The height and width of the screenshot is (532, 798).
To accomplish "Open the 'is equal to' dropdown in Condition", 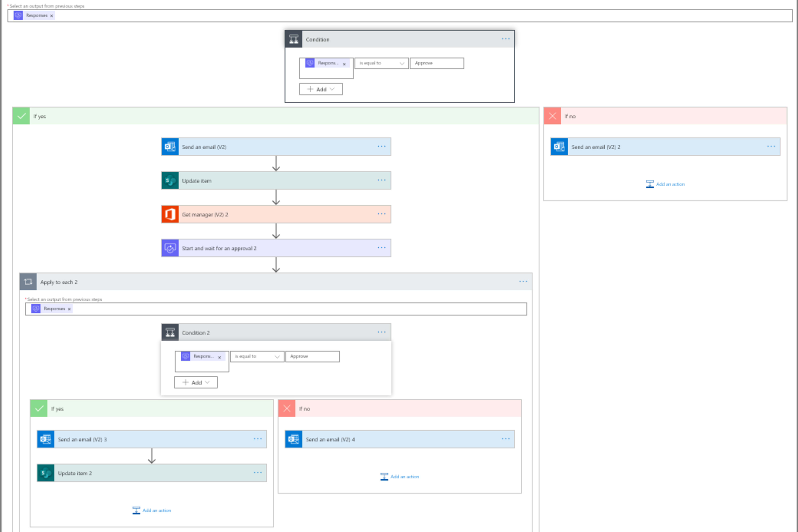I will [382, 63].
